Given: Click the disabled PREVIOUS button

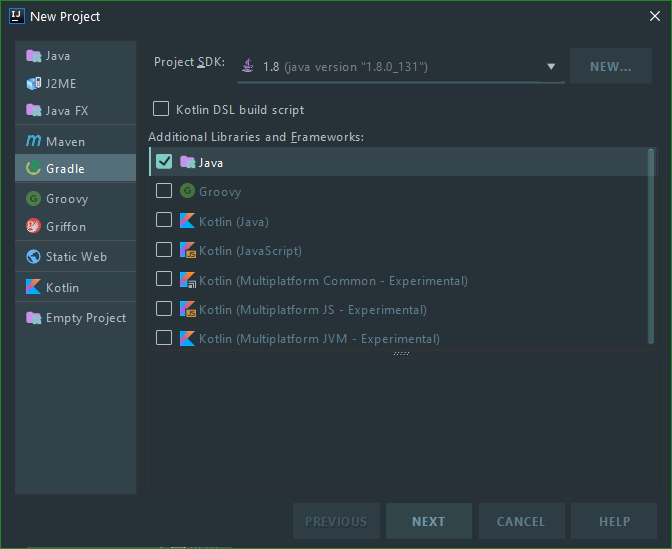Looking at the screenshot, I should click(x=336, y=521).
